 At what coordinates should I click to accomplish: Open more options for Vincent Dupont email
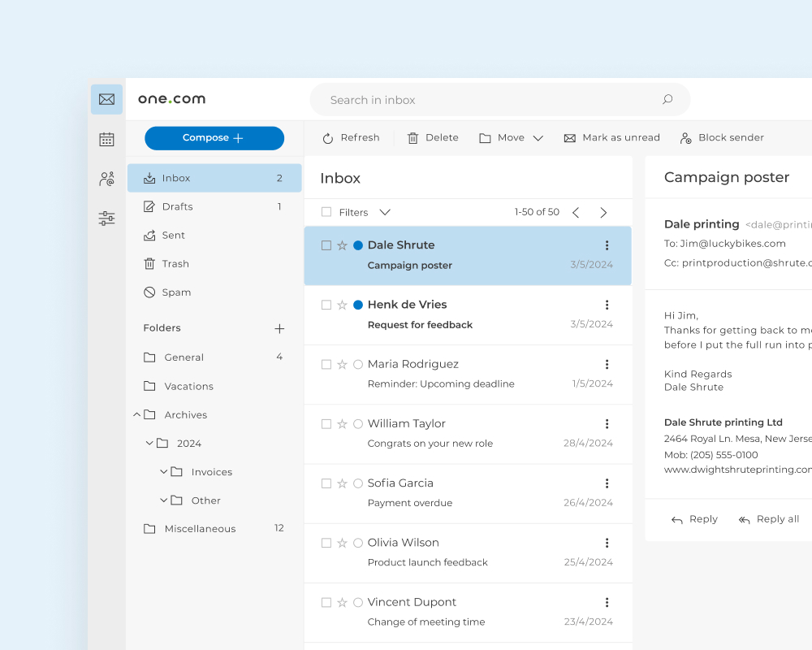(x=607, y=602)
